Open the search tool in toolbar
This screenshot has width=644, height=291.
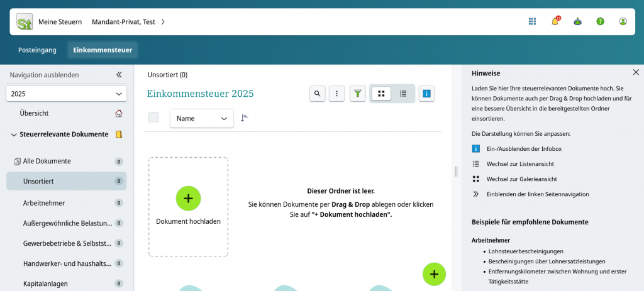point(318,94)
